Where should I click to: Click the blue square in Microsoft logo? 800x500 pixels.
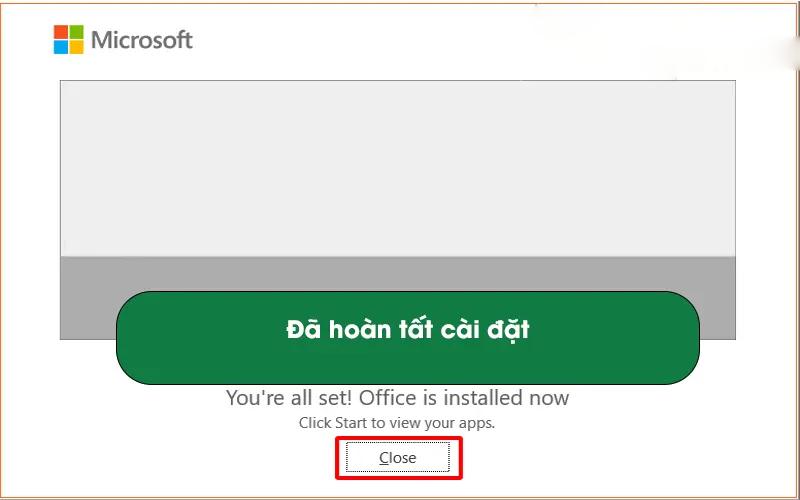(x=61, y=47)
